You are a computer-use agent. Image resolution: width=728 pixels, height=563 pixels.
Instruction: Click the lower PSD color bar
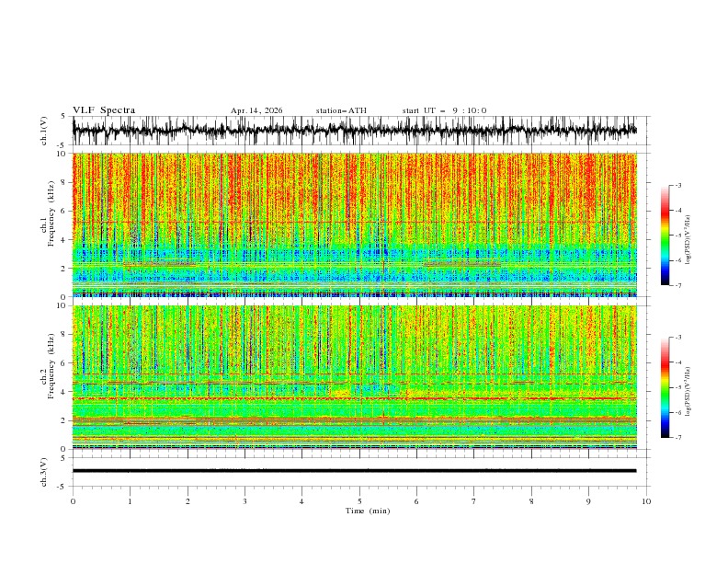[665, 387]
